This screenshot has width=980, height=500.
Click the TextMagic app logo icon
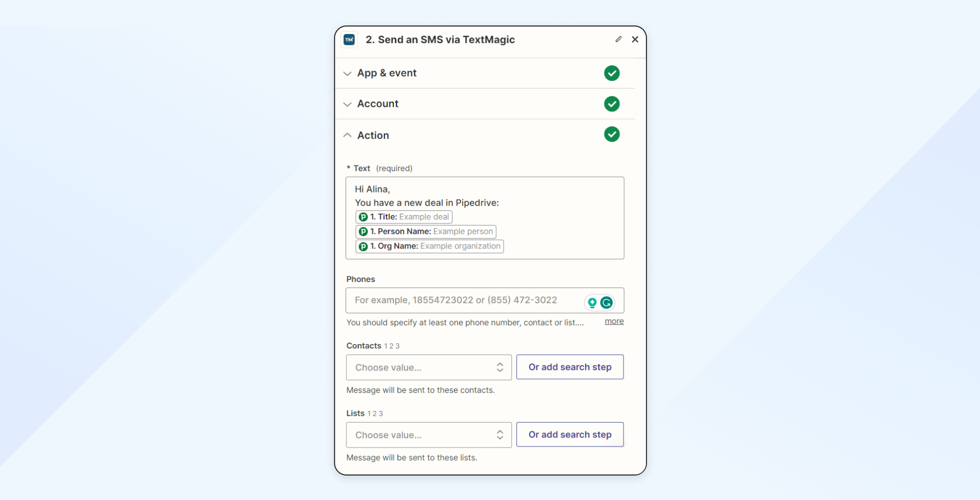click(x=349, y=39)
